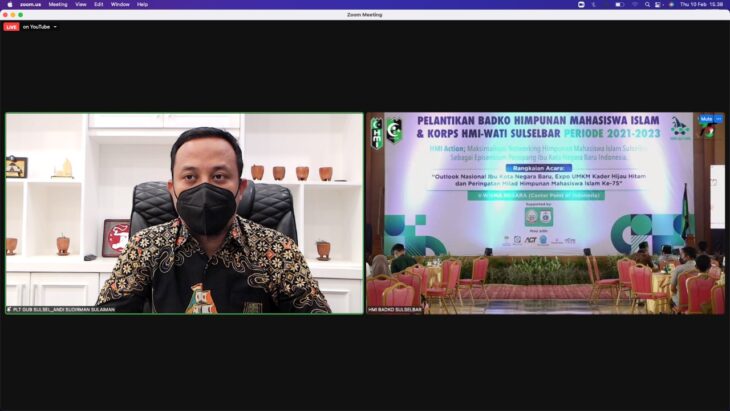The height and width of the screenshot is (411, 730).
Task: Click the date and time display
Action: (701, 4)
